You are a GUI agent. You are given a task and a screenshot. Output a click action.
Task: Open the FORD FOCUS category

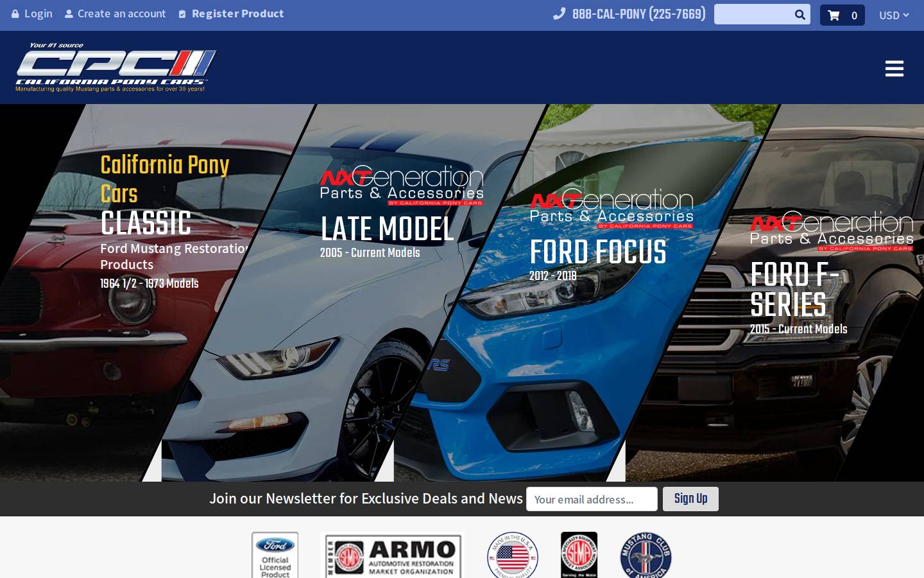coord(598,252)
